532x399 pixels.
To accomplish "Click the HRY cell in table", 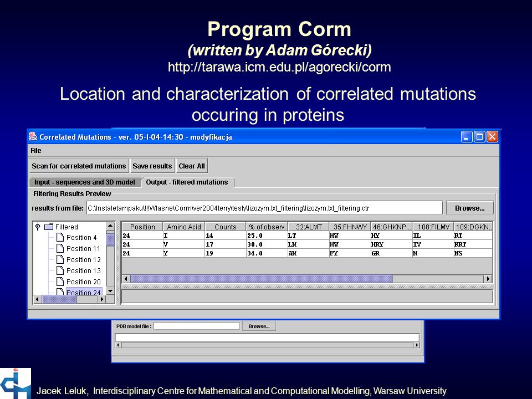I will tap(392, 244).
